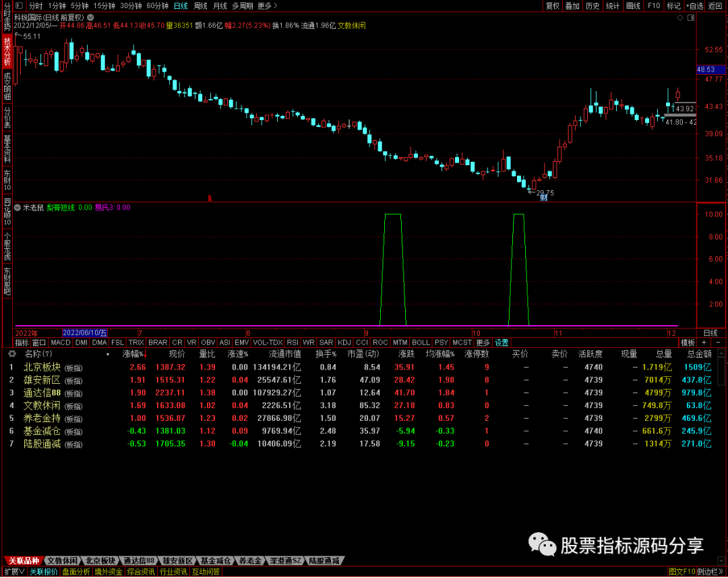Viewport: 728px width, 578px height.
Task: Select the KDJ indicator
Action: (344, 343)
